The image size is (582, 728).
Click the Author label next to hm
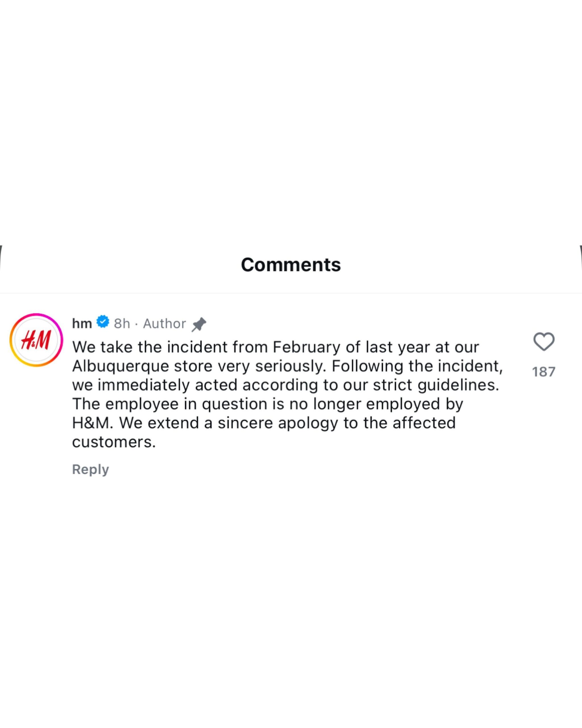tap(164, 324)
